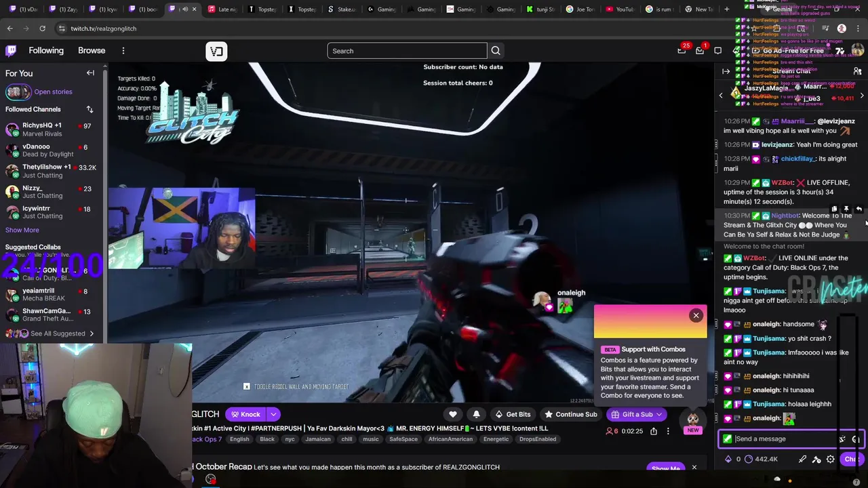Open the user avatar menu
The image size is (868, 488).
858,51
